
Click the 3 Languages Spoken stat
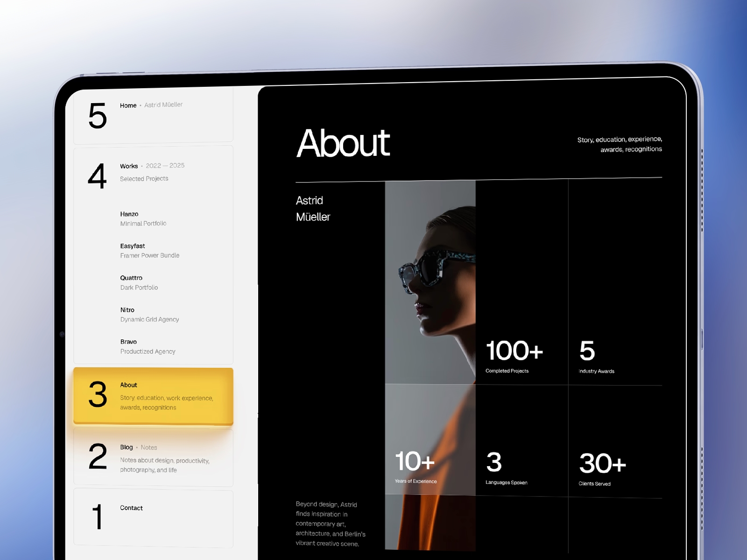507,469
